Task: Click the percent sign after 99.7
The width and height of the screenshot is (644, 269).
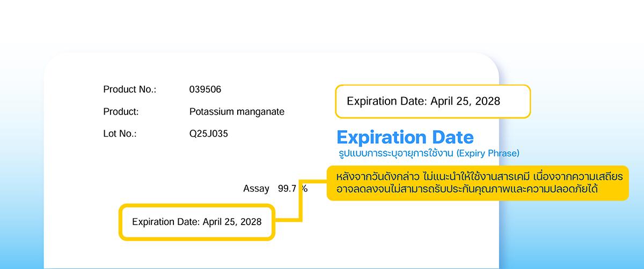Action: [x=304, y=189]
